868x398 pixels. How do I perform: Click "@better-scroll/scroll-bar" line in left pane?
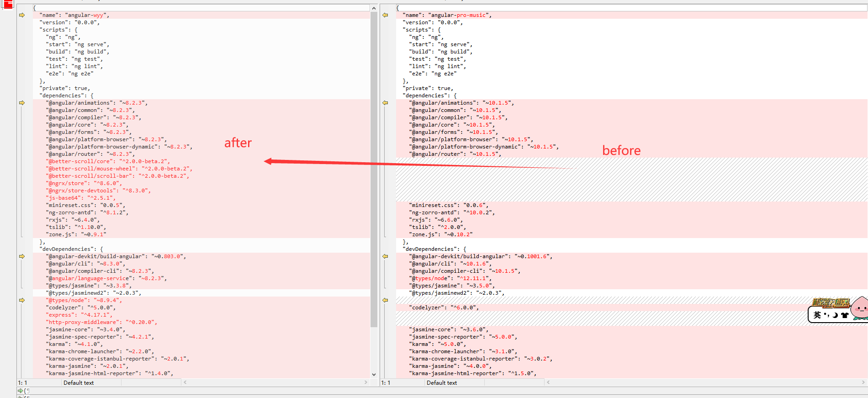tap(117, 176)
